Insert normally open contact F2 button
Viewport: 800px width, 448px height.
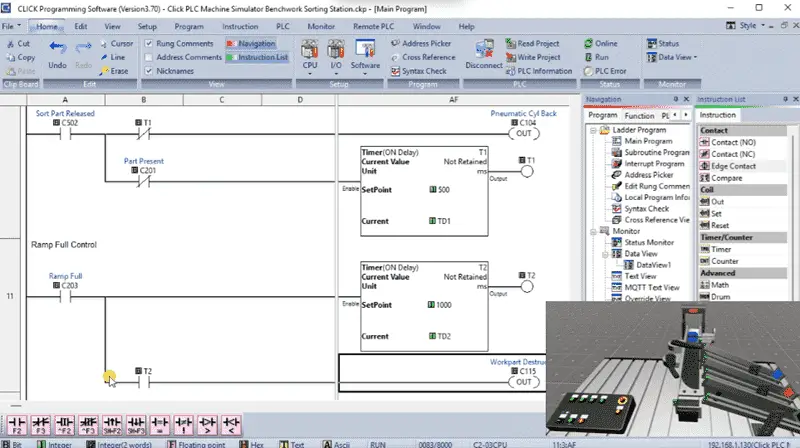pos(17,424)
